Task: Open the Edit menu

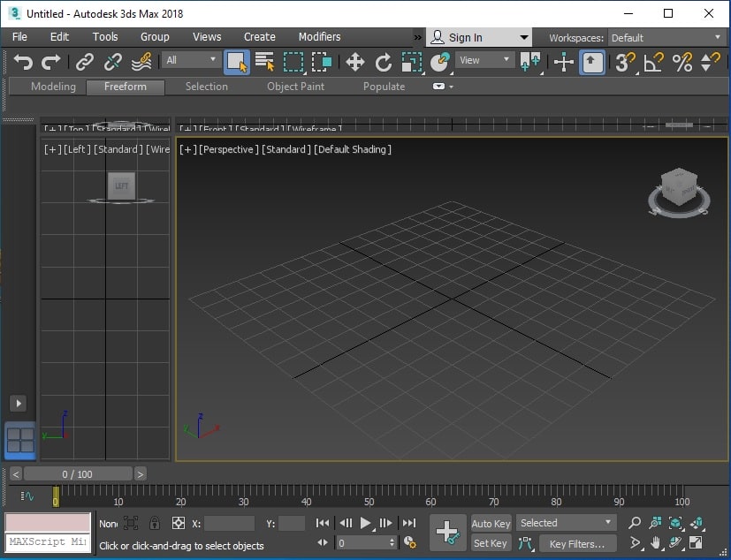Action: point(59,37)
